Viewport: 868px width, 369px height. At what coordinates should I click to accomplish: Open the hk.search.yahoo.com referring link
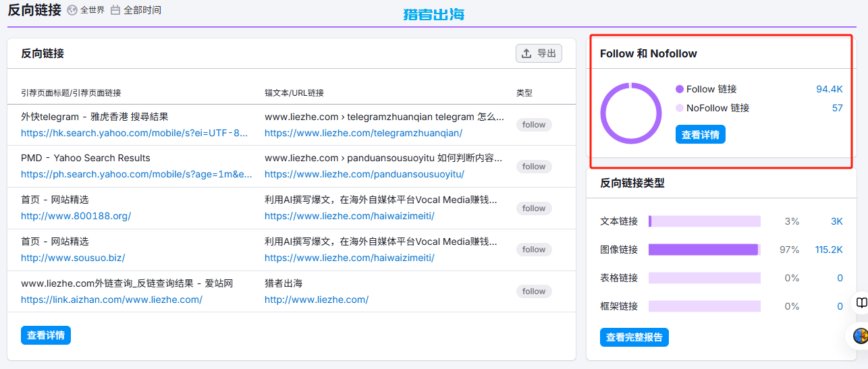[134, 133]
